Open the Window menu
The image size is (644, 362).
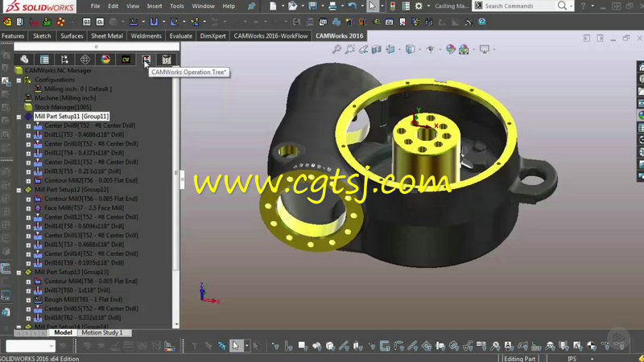point(204,6)
